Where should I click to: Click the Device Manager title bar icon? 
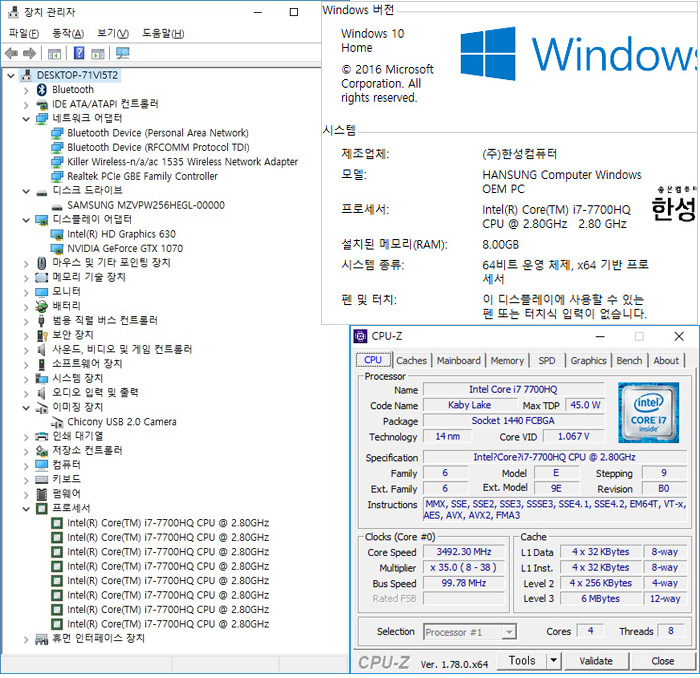[13, 12]
